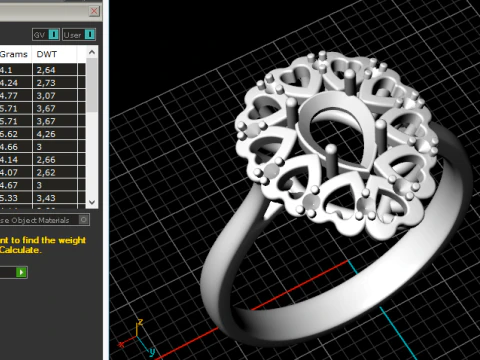
Task: Click the scrollbar up arrow
Action: [92, 52]
